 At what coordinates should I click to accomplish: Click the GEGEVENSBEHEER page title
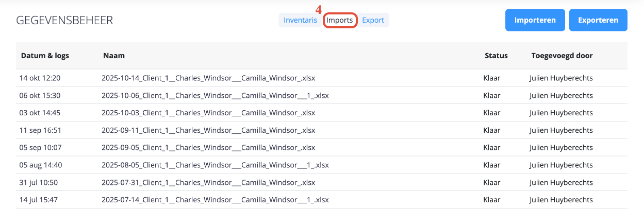[64, 21]
